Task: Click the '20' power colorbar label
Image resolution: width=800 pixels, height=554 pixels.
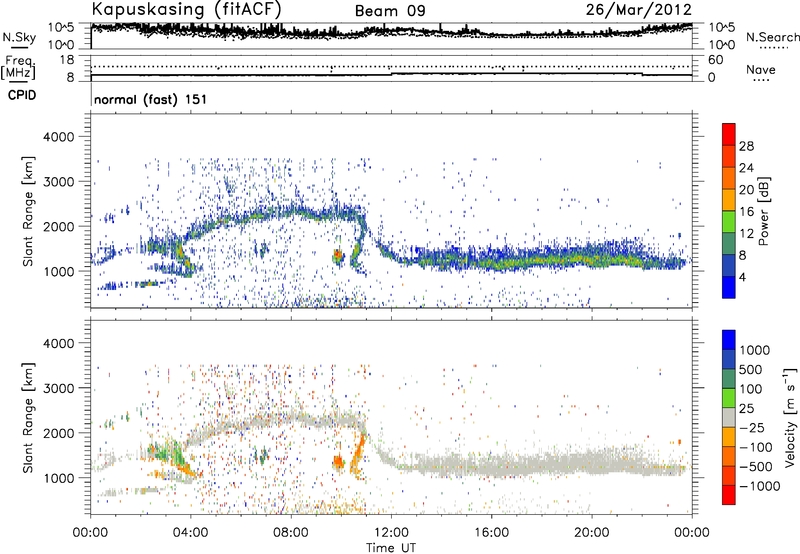Action: (746, 190)
